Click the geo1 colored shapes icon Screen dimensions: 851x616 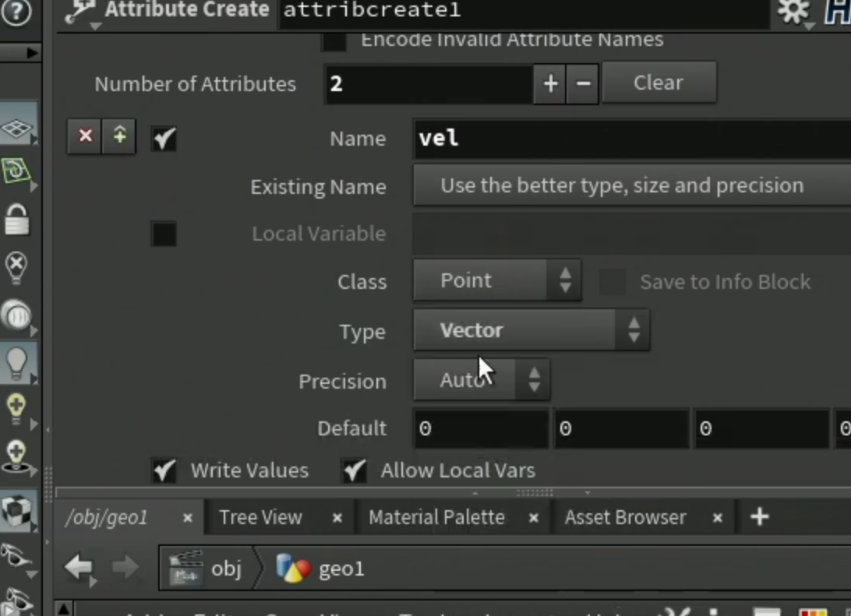(x=294, y=568)
